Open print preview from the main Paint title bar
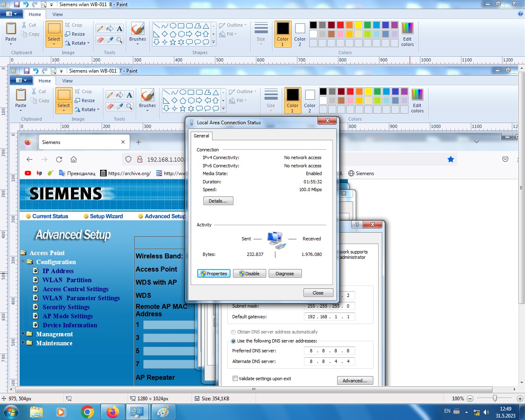The width and height of the screenshot is (525, 420). [x=43, y=4]
